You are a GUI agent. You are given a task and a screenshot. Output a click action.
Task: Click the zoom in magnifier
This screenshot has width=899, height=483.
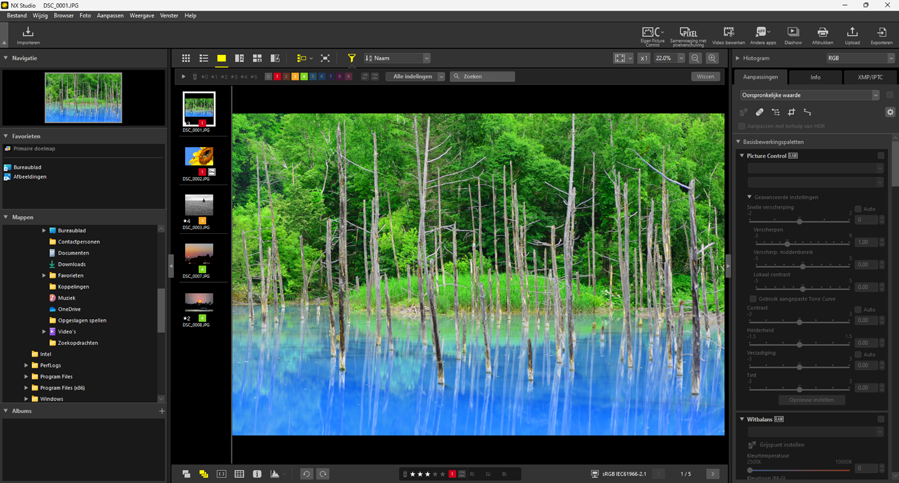(712, 59)
